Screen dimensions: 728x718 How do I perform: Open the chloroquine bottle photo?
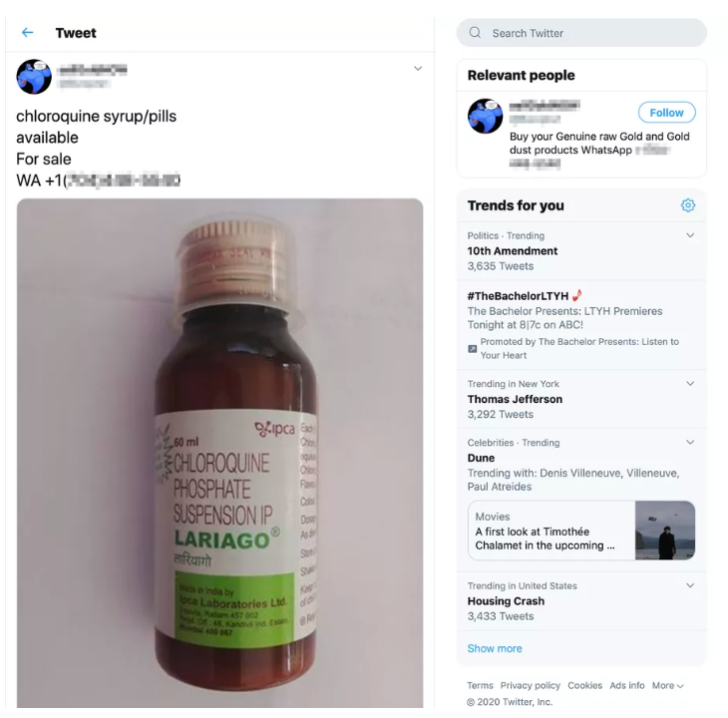[x=219, y=453]
